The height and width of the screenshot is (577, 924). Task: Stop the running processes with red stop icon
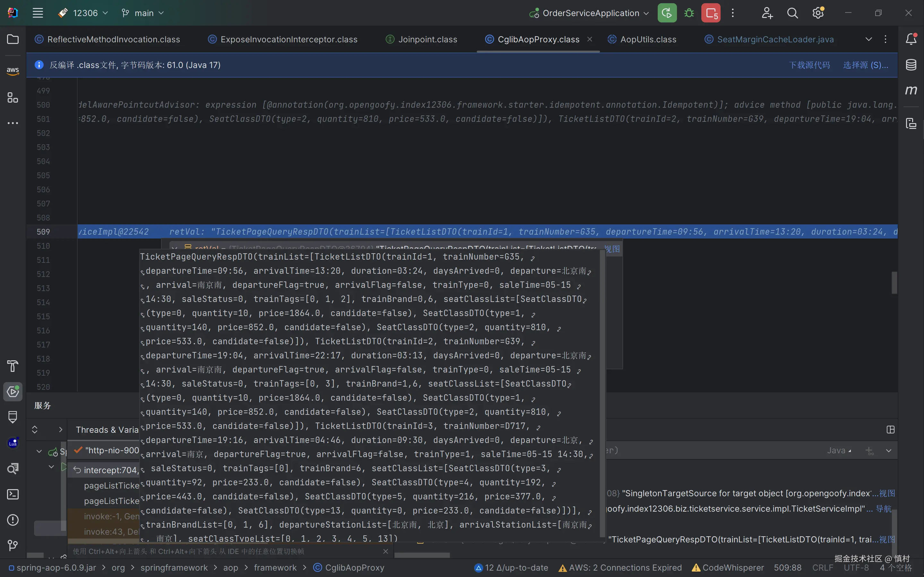(711, 13)
